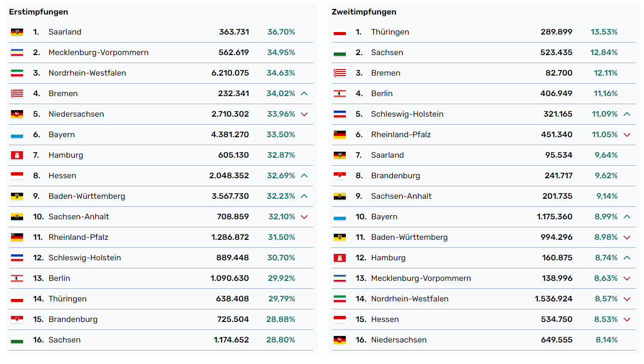644x364 pixels.
Task: Click up arrow next to Hessen 32,69%
Action: pyautogui.click(x=304, y=176)
